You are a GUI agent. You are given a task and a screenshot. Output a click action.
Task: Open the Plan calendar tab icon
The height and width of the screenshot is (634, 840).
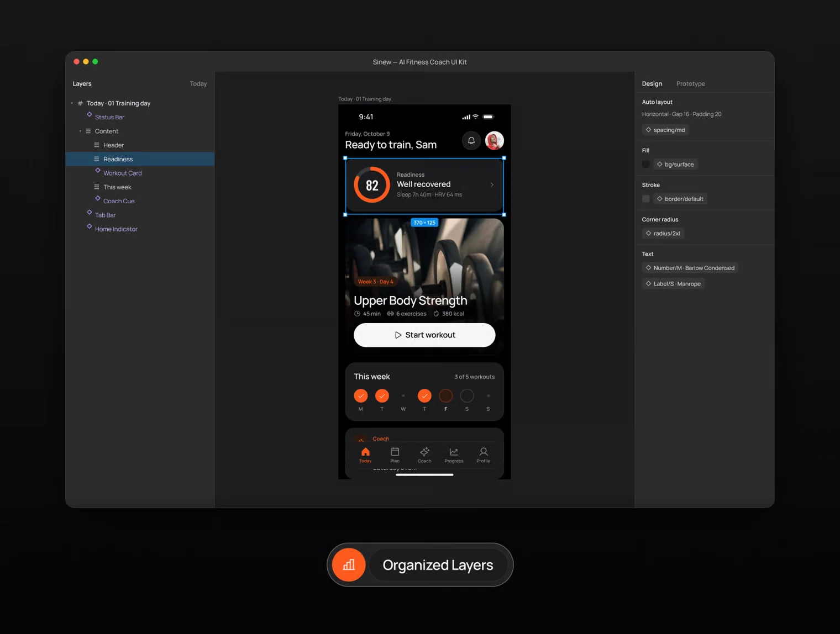point(395,452)
